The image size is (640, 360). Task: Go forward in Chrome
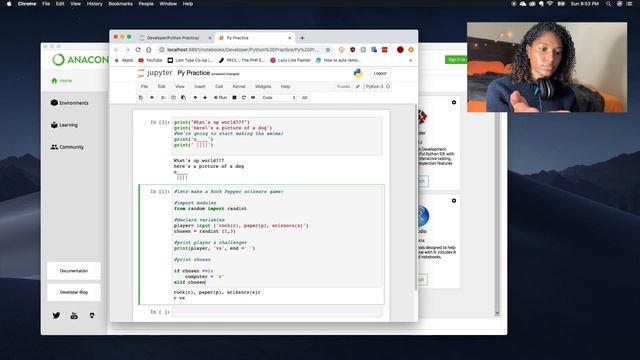tap(127, 49)
